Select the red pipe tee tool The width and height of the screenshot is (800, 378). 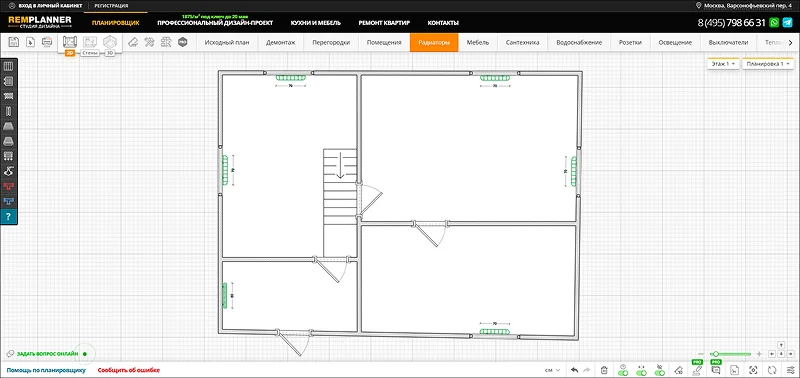(8, 186)
